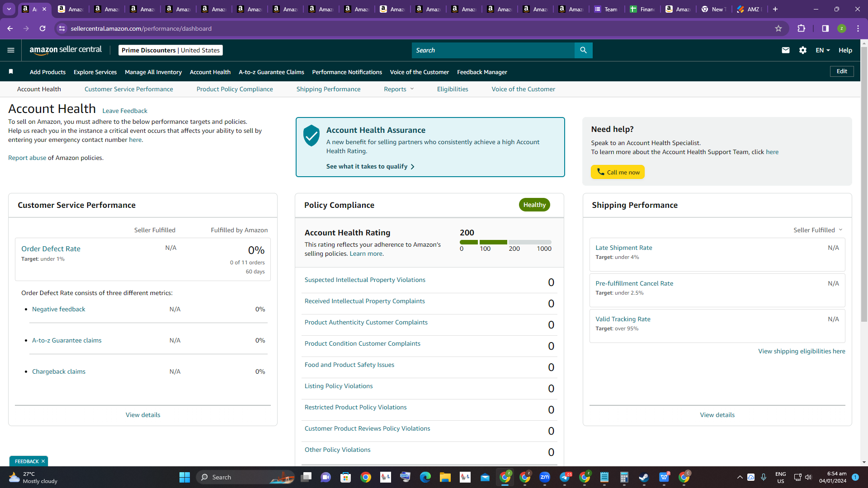Click the Leave Feedback link
This screenshot has width=868, height=488.
click(x=125, y=111)
